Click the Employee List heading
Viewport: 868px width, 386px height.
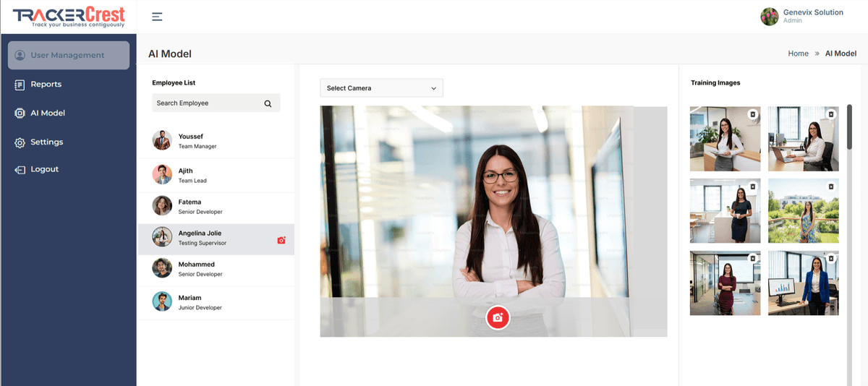click(174, 83)
